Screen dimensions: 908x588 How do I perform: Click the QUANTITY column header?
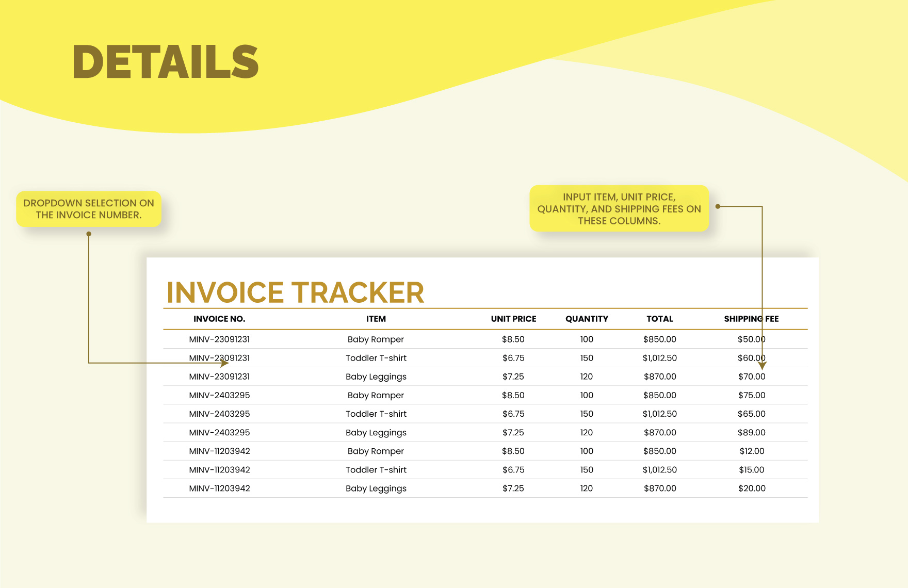click(587, 319)
